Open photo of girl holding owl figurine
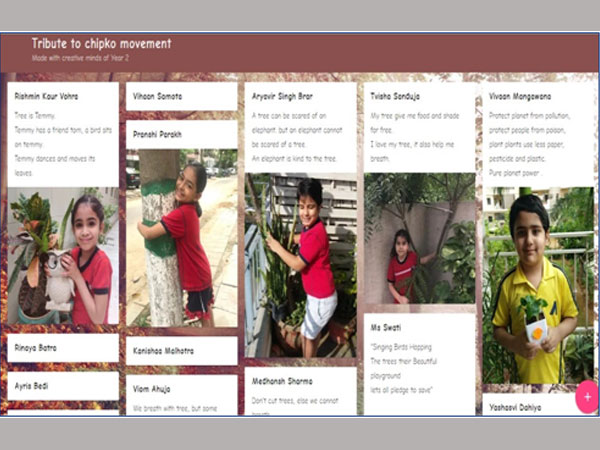Image resolution: width=600 pixels, height=450 pixels. coord(63,255)
